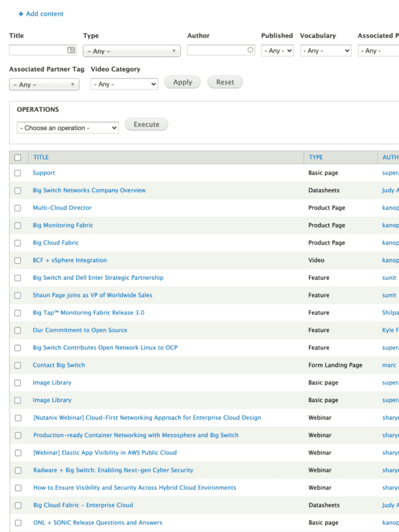The width and height of the screenshot is (399, 532).
Task: Click the Video type cell
Action: [x=317, y=260]
